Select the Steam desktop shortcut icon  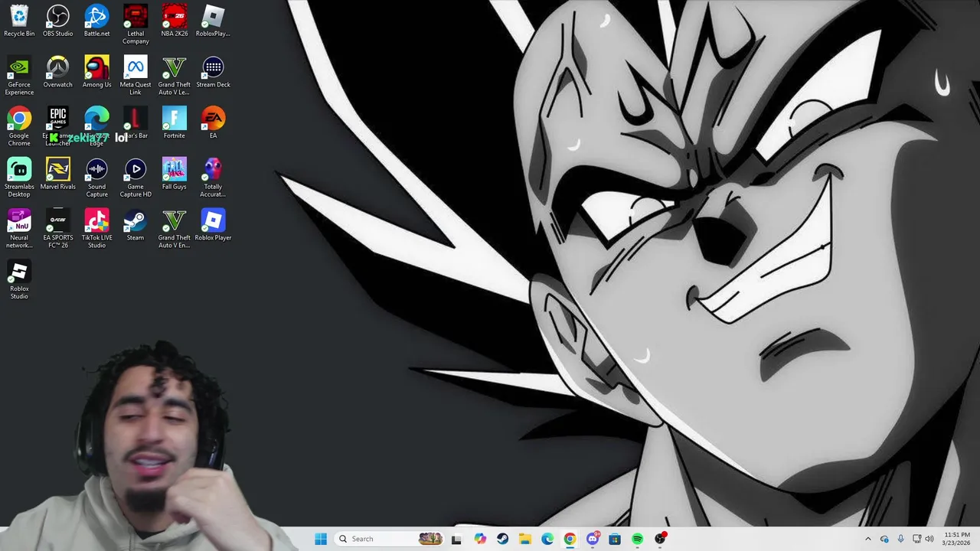[x=136, y=224]
